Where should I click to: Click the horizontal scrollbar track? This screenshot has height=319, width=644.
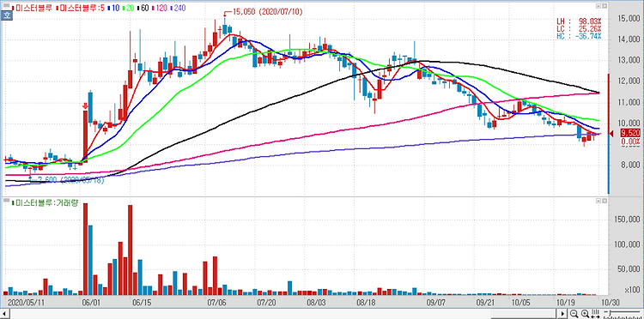pyautogui.click(x=283, y=314)
